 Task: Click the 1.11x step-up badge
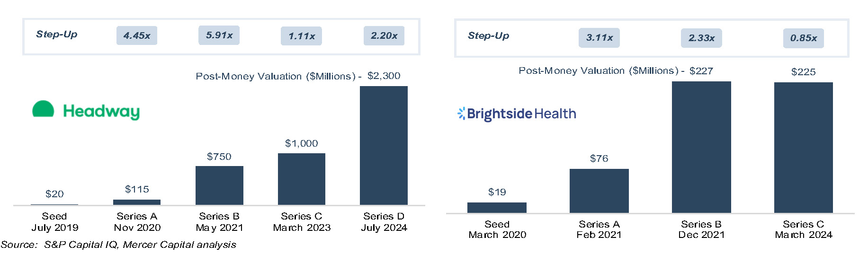[x=301, y=36]
